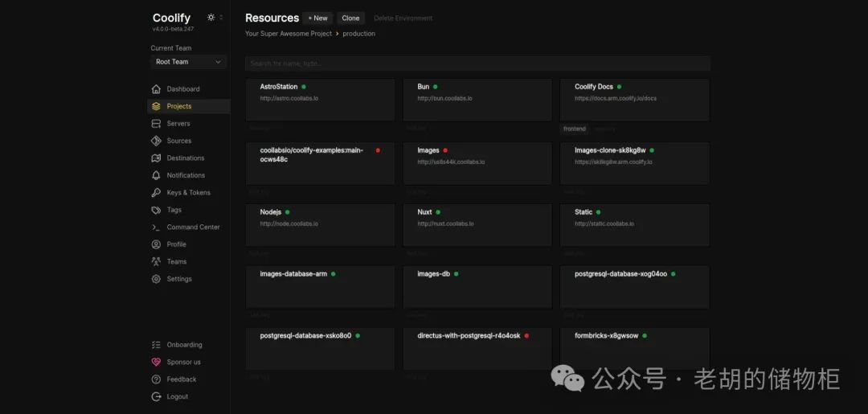
Task: Open the formbricks-x8gwsow card
Action: point(634,349)
